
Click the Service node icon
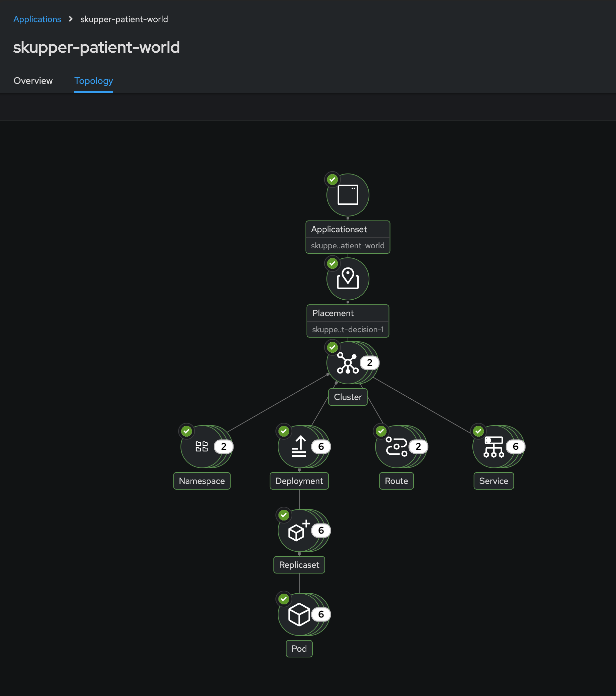493,446
